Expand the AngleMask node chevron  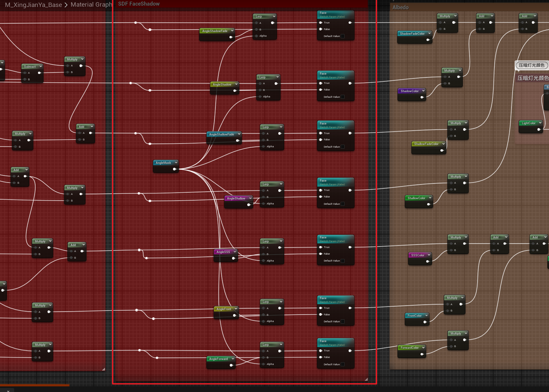tap(176, 162)
